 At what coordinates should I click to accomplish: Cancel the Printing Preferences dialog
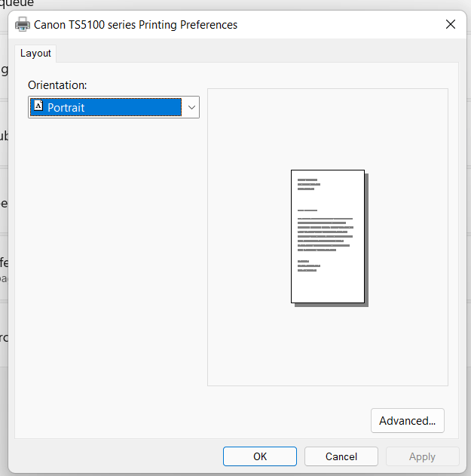pyautogui.click(x=341, y=456)
